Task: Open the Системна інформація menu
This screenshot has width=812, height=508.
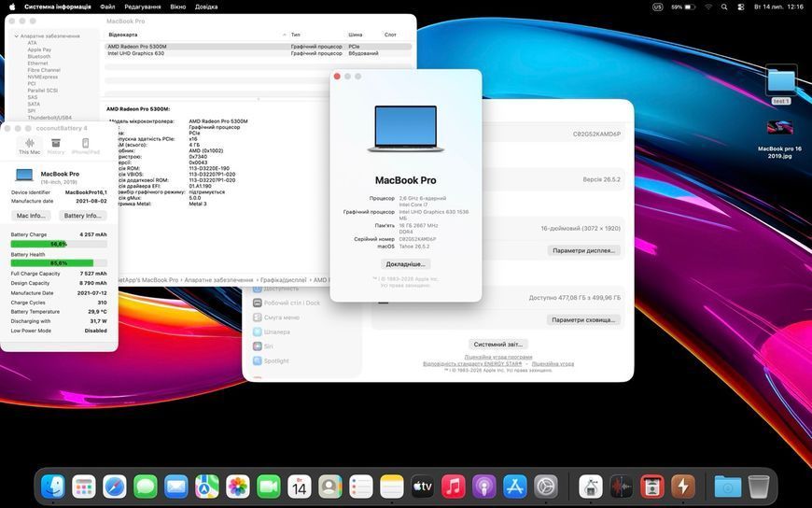Action: [x=58, y=7]
